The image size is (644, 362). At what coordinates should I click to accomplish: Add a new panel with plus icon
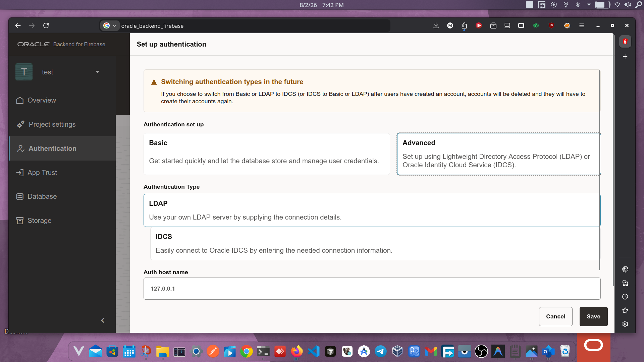pyautogui.click(x=625, y=57)
